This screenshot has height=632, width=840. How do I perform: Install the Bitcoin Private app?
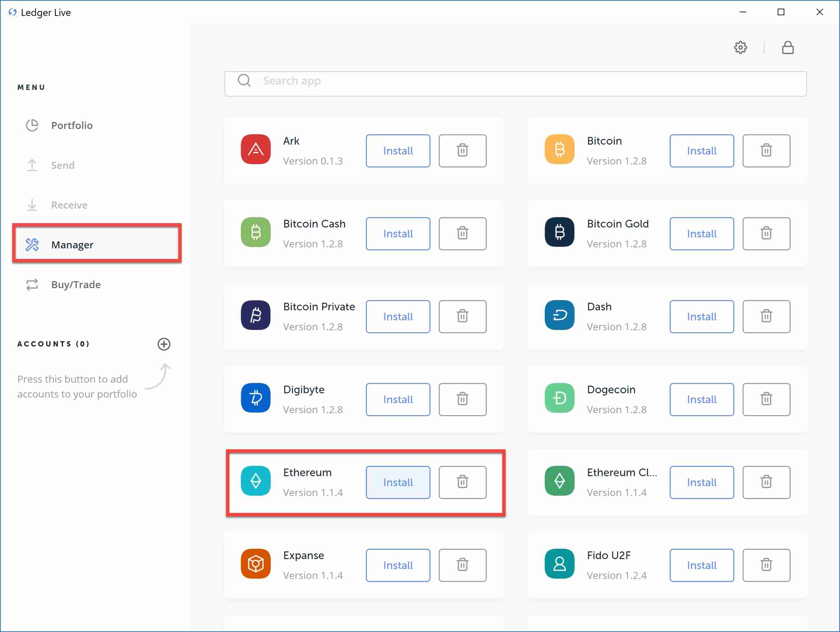click(398, 316)
